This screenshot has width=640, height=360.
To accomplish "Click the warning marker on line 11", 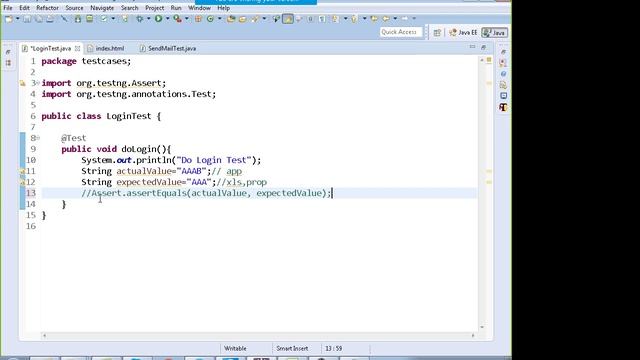I will [23, 171].
